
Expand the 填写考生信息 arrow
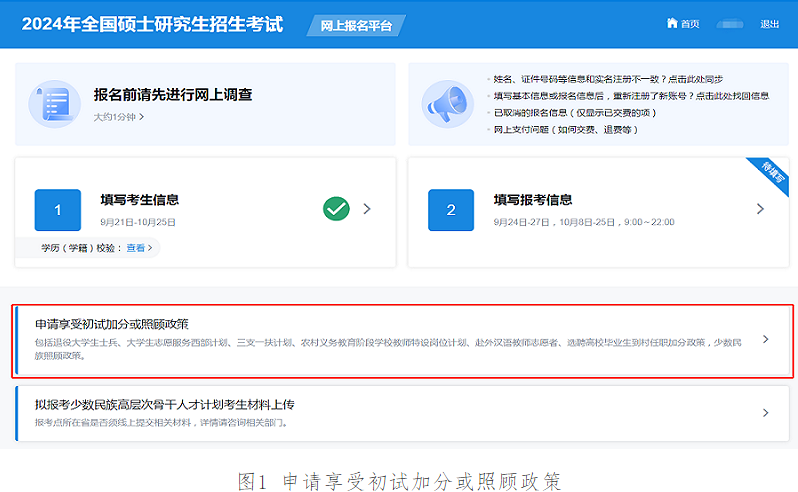point(367,209)
